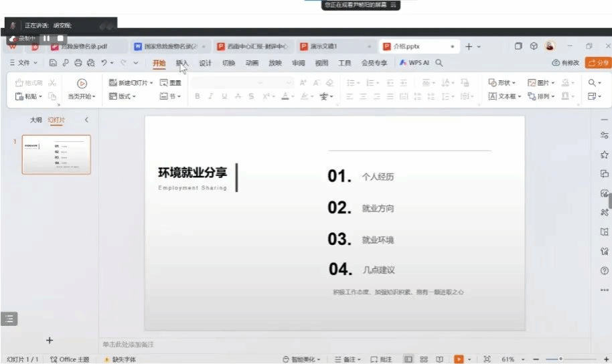The height and width of the screenshot is (364, 612).
Task: Switch to slide sorter grid view
Action: (x=424, y=359)
